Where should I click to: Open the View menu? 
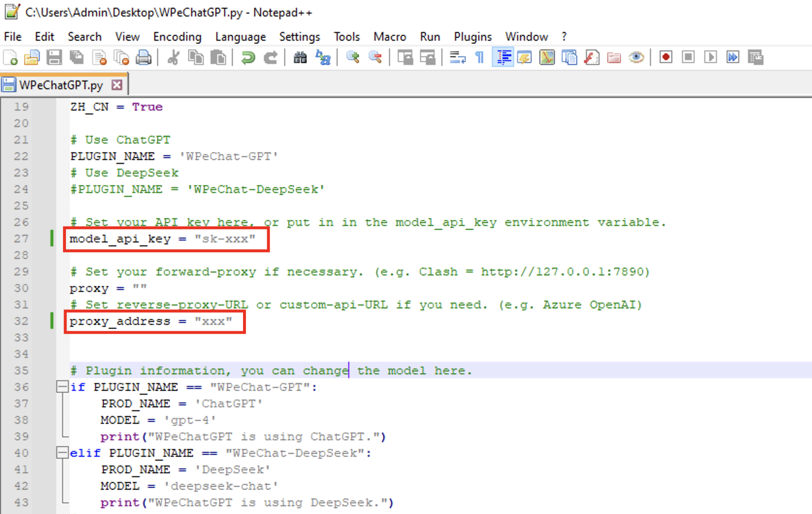click(x=128, y=37)
